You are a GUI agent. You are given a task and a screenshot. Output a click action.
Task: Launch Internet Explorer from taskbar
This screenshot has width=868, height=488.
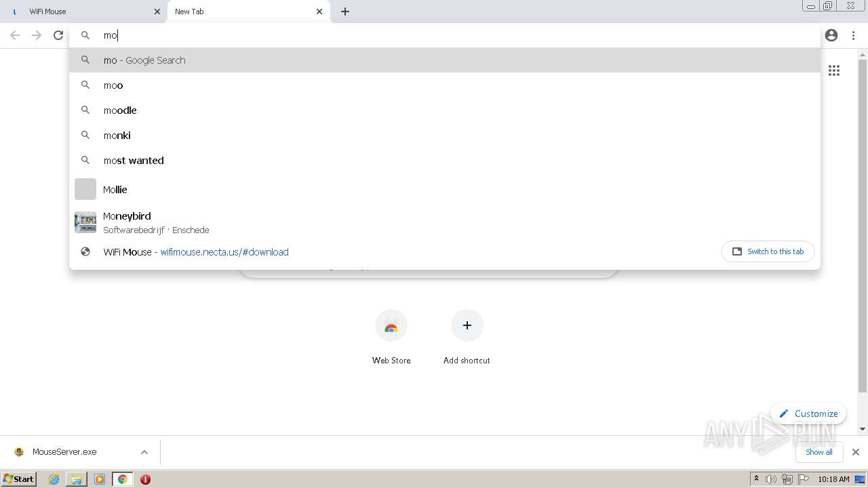[x=54, y=479]
